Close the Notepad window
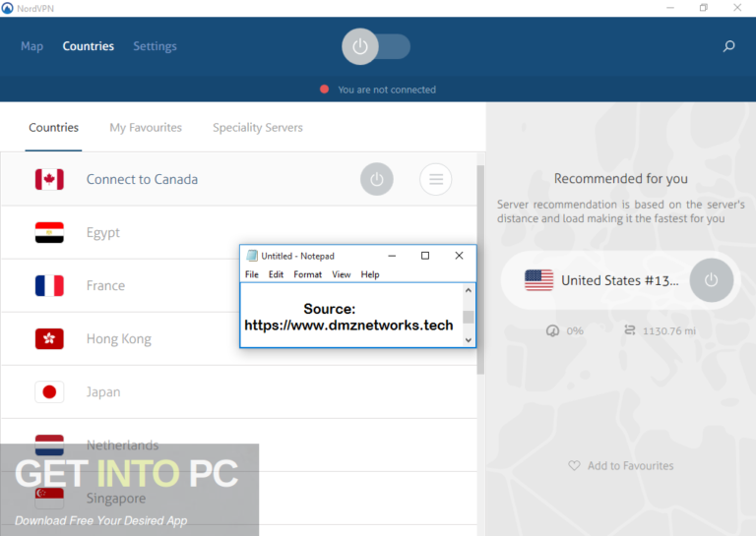Image resolution: width=756 pixels, height=536 pixels. click(x=459, y=256)
